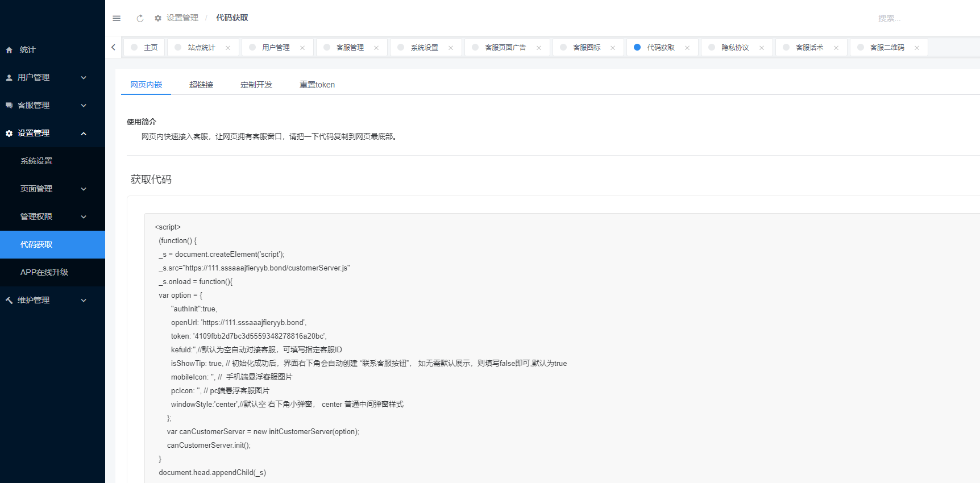Click the 使用简介 heading
Image resolution: width=980 pixels, height=483 pixels.
[142, 122]
